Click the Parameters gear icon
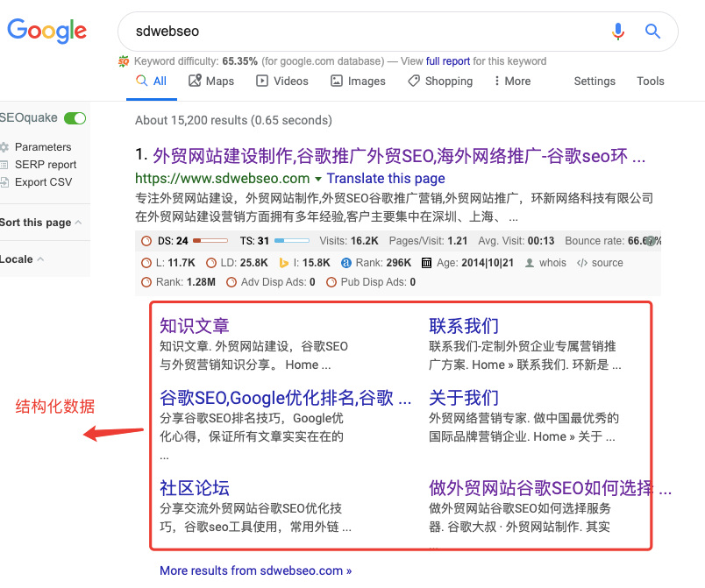 [x=4, y=147]
